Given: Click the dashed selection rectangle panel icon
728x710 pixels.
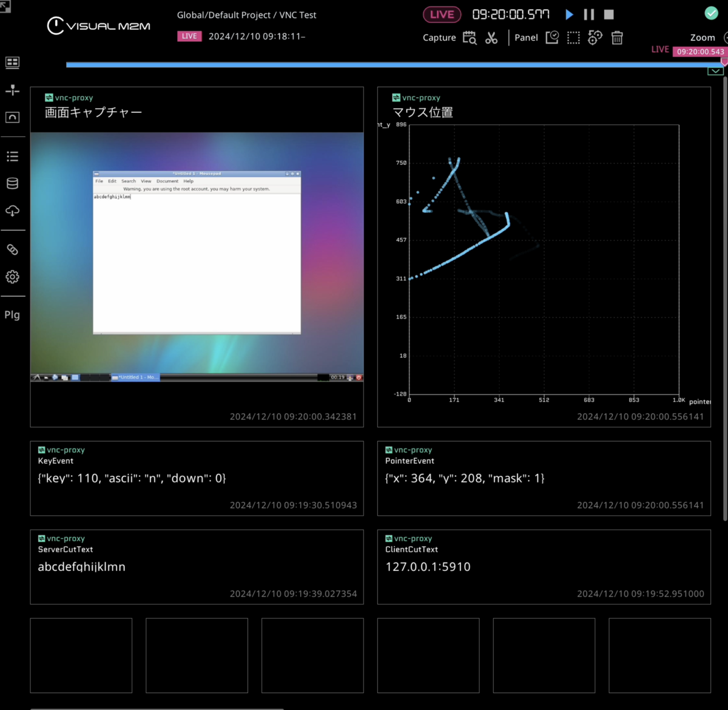Looking at the screenshot, I should pos(573,38).
